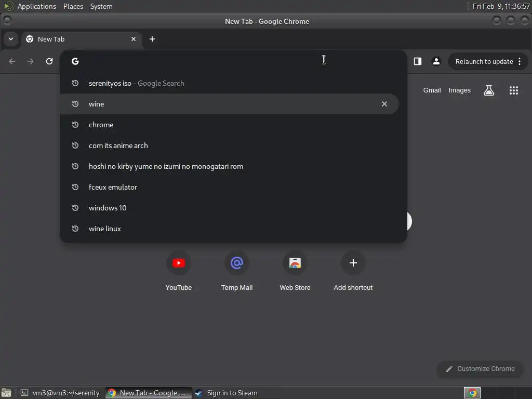Remove the wine suggestion with X
The height and width of the screenshot is (399, 532).
point(384,104)
